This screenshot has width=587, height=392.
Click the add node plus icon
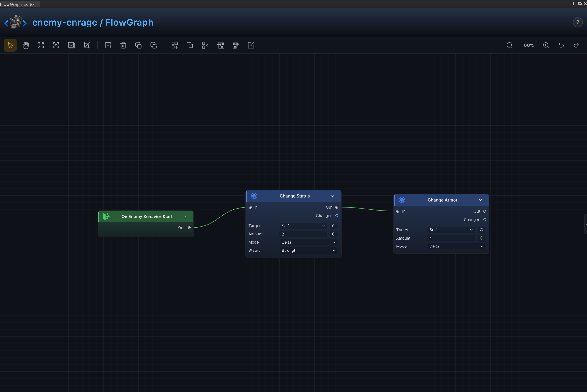click(x=108, y=45)
